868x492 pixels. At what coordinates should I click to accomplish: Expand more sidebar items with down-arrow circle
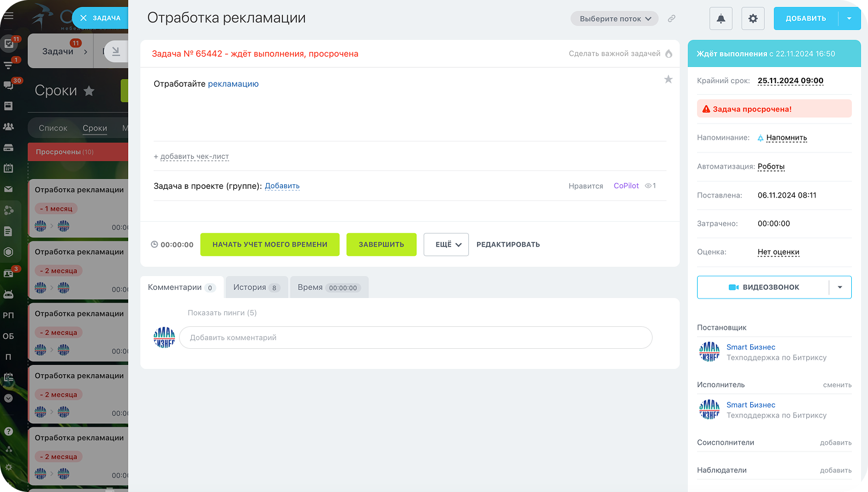9,398
